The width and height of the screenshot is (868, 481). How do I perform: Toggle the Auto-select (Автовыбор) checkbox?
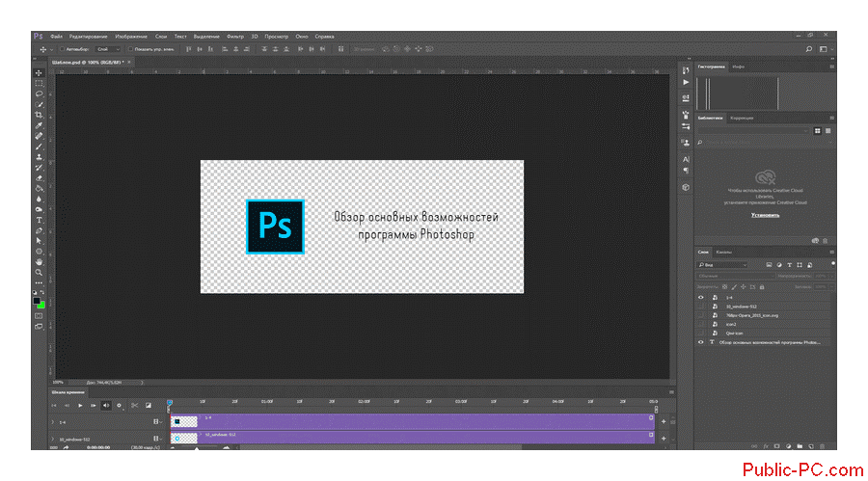pos(62,49)
